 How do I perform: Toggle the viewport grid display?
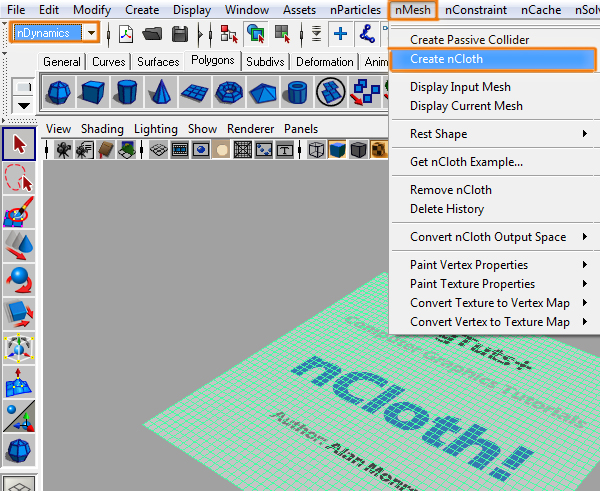158,150
